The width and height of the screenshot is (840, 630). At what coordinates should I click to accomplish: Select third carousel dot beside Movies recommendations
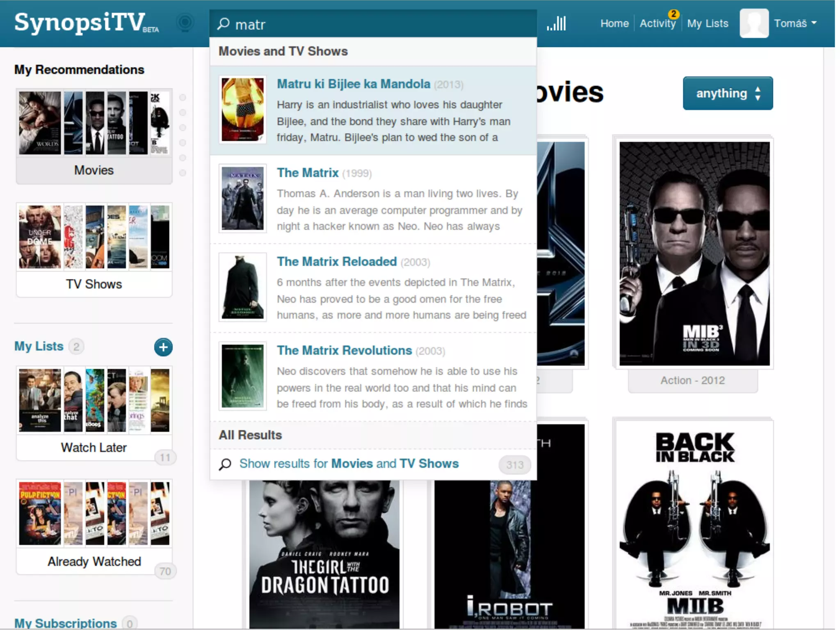pos(183,128)
